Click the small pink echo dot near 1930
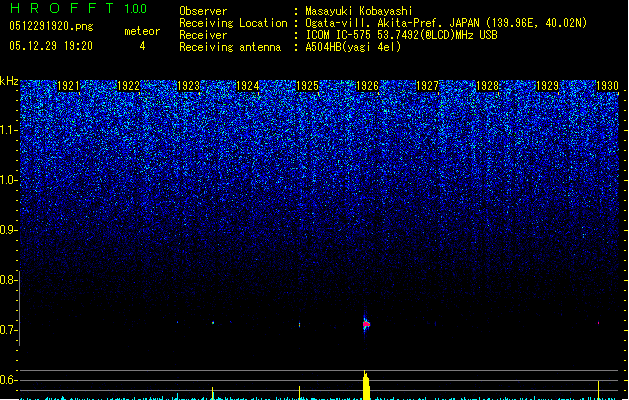Viewport: 629px width, 400px height. 599,323
